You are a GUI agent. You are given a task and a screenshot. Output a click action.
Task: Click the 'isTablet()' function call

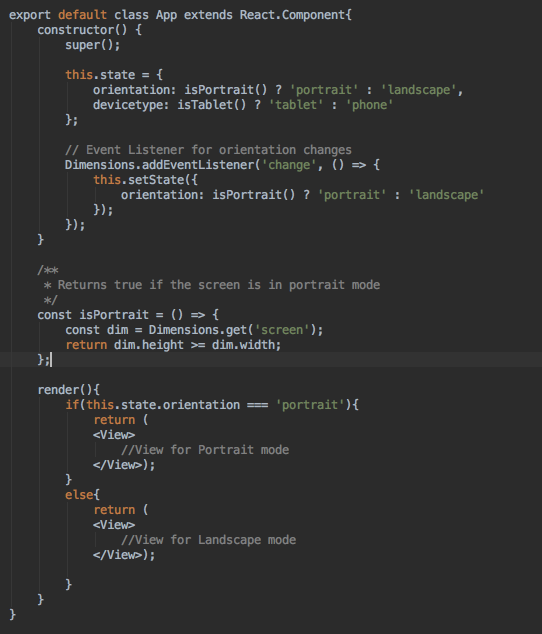pyautogui.click(x=212, y=105)
